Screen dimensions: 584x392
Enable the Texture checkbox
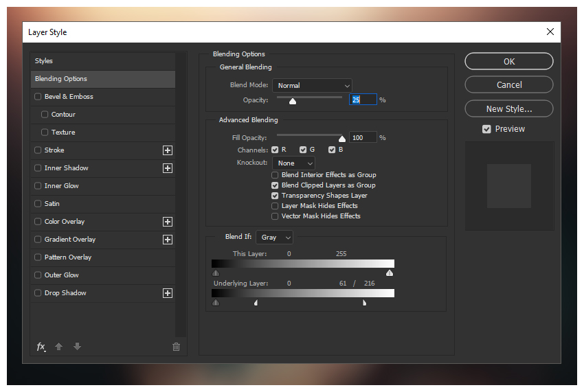coord(45,132)
